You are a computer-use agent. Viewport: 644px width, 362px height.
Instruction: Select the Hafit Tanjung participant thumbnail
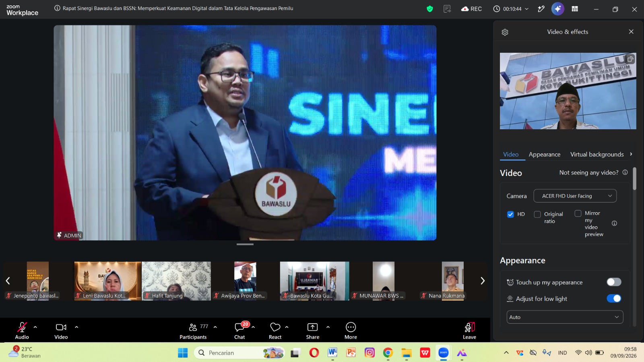coord(176,281)
